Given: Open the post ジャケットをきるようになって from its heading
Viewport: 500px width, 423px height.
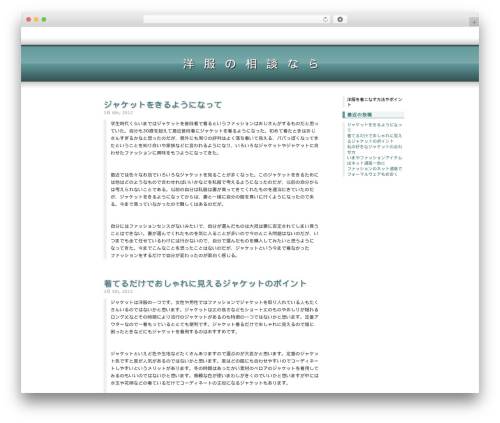Looking at the screenshot, I should (x=163, y=105).
